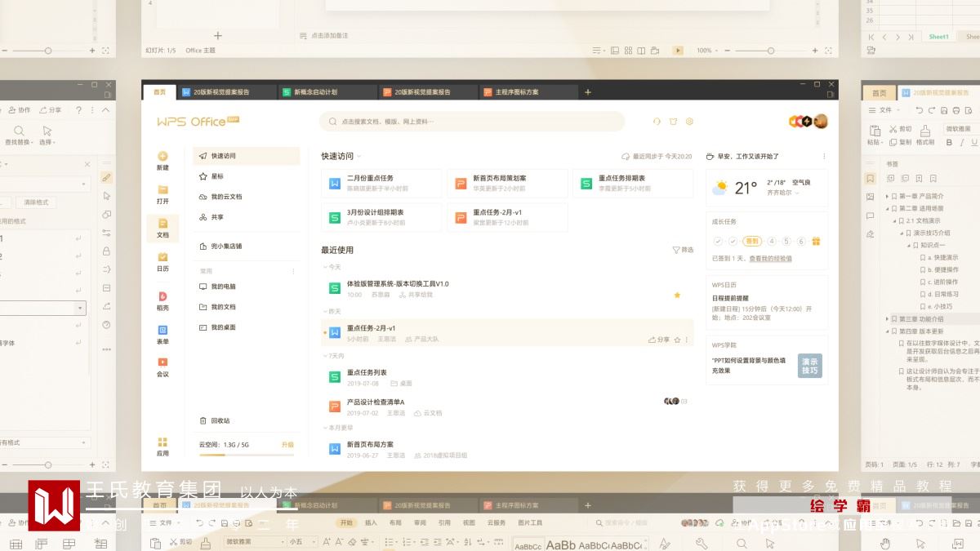Expand 第一章 产品简介 in right window tree
Viewport: 980px width, 551px height.
pos(889,196)
